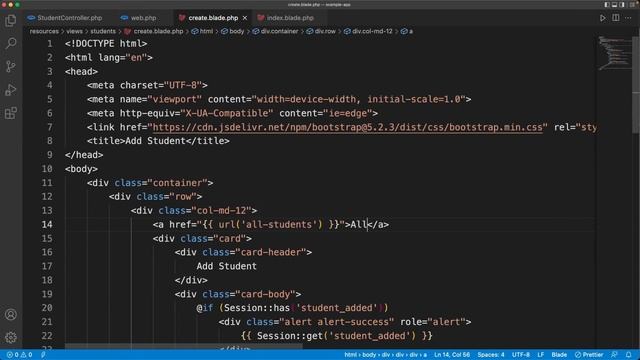
Task: Click the feedback icon in status bar
Action: tap(614, 355)
